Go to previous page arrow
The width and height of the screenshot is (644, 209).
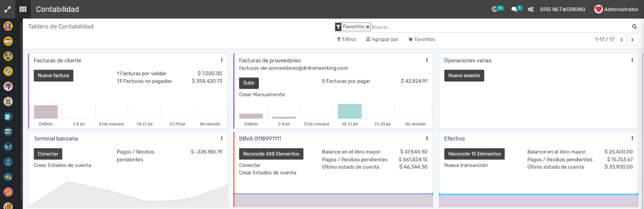coord(621,40)
